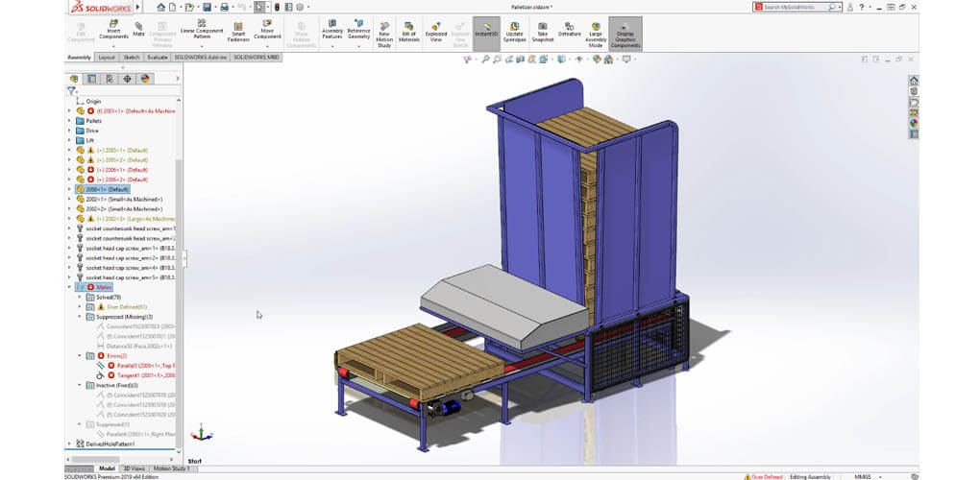Open Bill of Materials
Image resolution: width=980 pixels, height=480 pixels.
408,30
